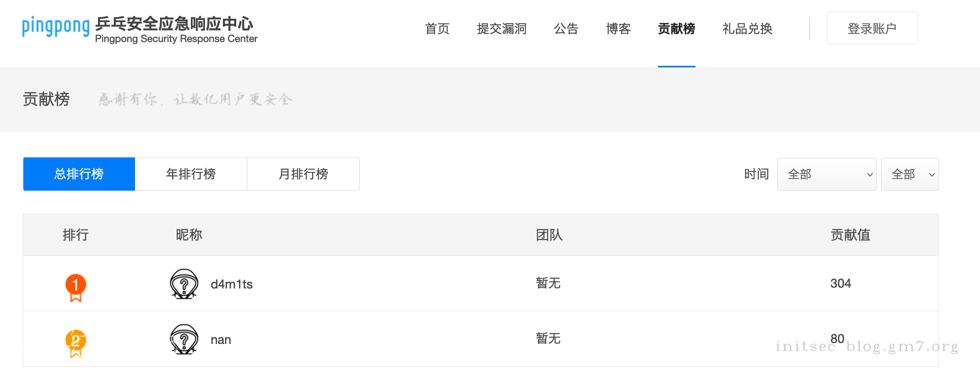
Task: Open 提交漏洞 page
Action: (502, 29)
